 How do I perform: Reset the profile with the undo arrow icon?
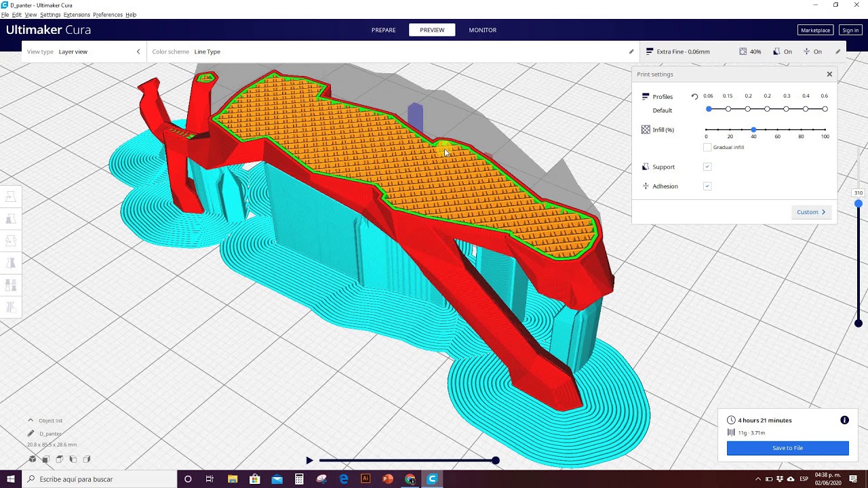694,96
